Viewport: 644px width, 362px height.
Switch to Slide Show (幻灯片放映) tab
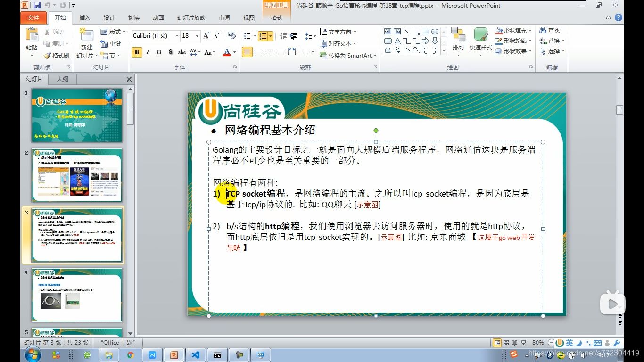[191, 18]
